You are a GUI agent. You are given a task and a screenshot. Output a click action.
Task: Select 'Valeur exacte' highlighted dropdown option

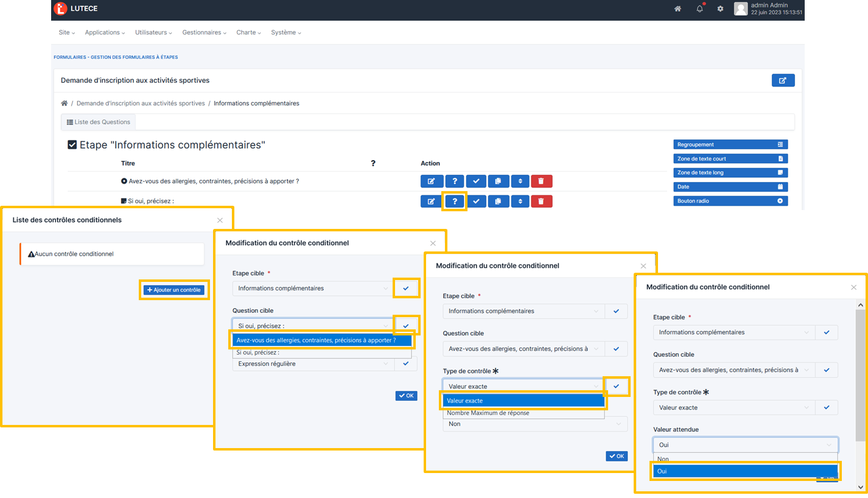(523, 401)
